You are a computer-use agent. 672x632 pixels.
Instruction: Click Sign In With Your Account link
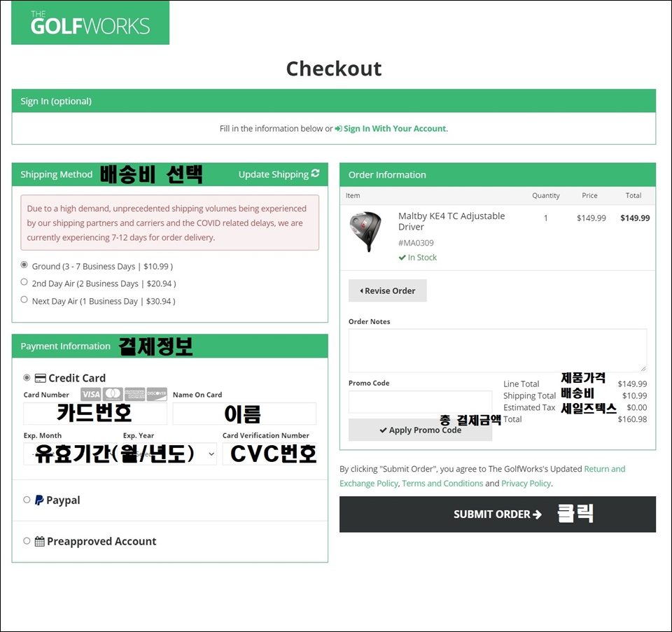click(x=395, y=129)
